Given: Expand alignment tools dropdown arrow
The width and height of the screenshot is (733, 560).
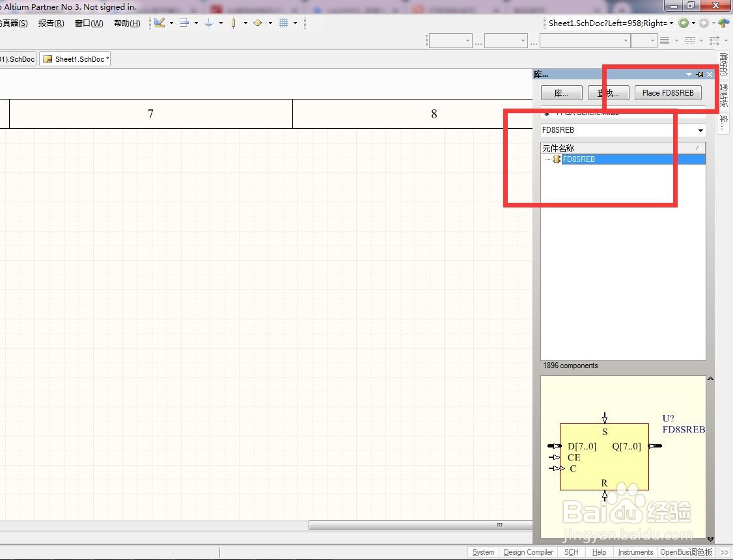Looking at the screenshot, I should tap(197, 23).
